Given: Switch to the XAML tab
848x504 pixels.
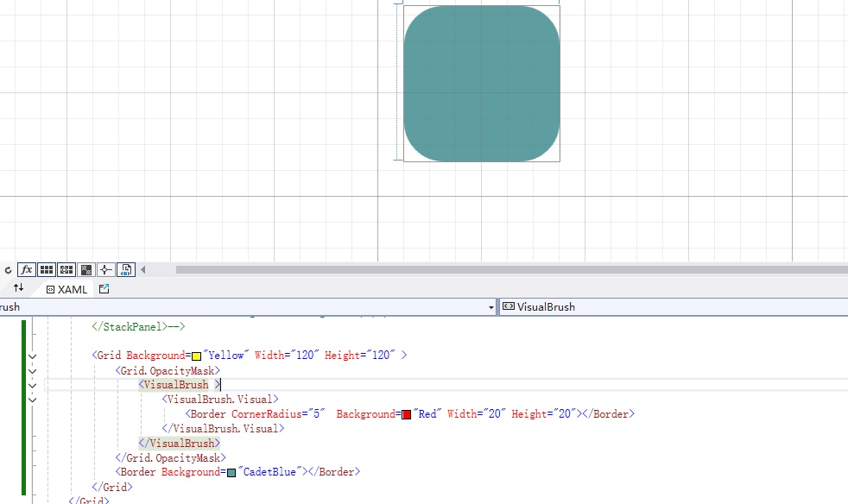Looking at the screenshot, I should pos(66,289).
